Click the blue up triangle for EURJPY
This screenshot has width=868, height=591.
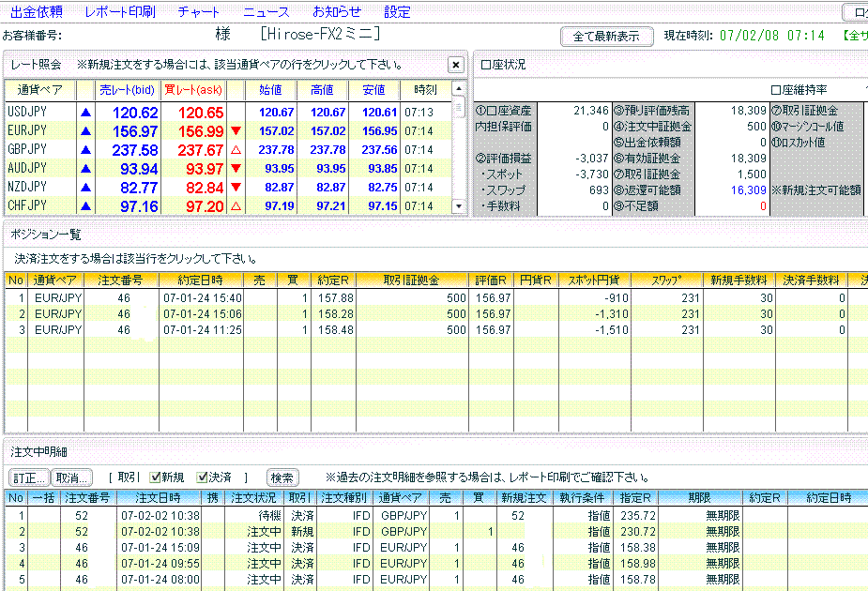pos(85,131)
